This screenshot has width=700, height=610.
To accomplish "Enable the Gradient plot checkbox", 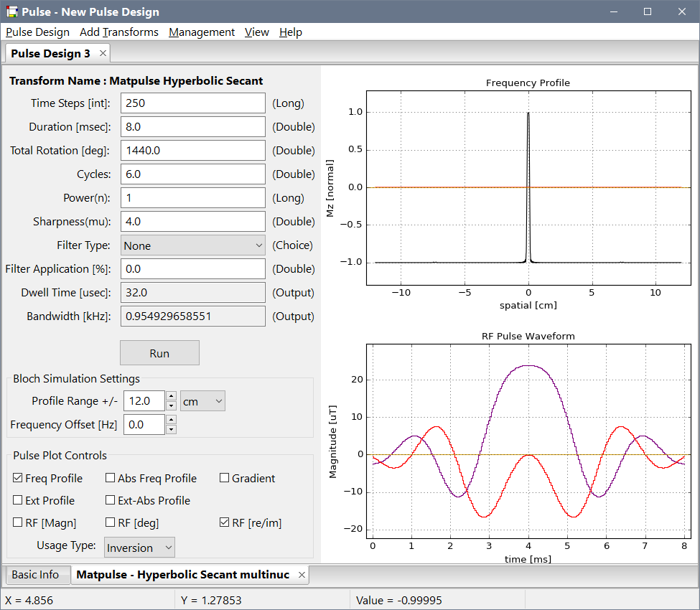I will click(225, 478).
